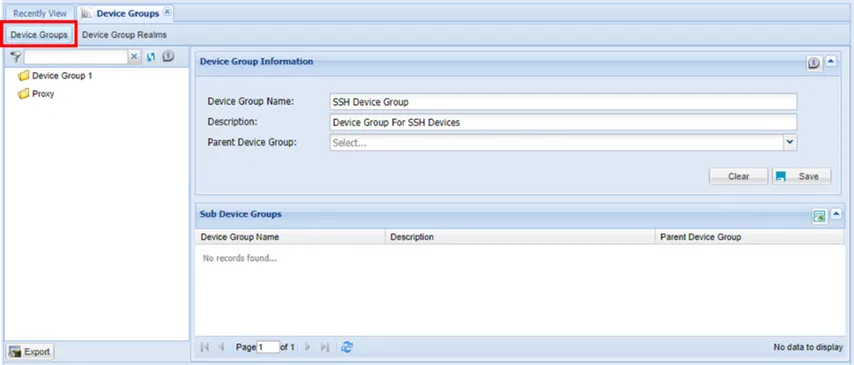854x365 pixels.
Task: Open info icon in Device Group Information header
Action: [x=814, y=64]
